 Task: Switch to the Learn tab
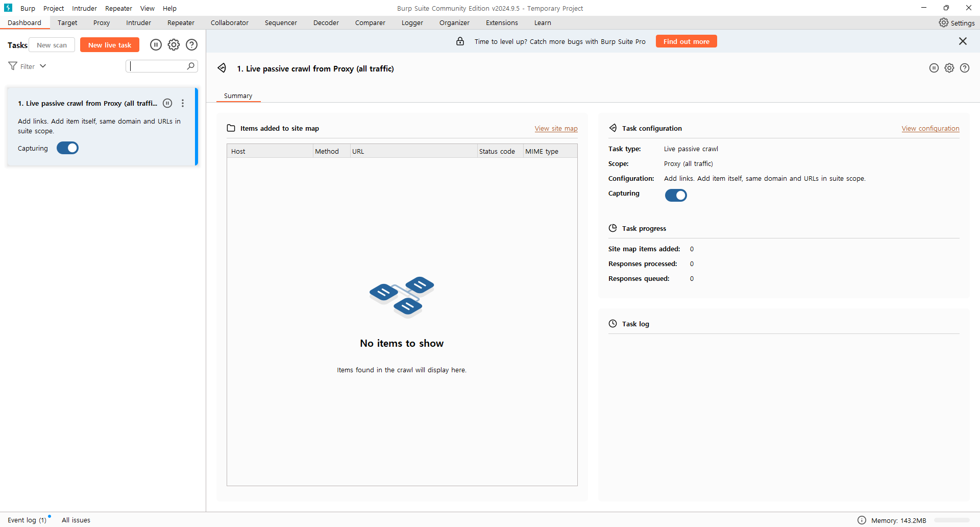pos(543,23)
